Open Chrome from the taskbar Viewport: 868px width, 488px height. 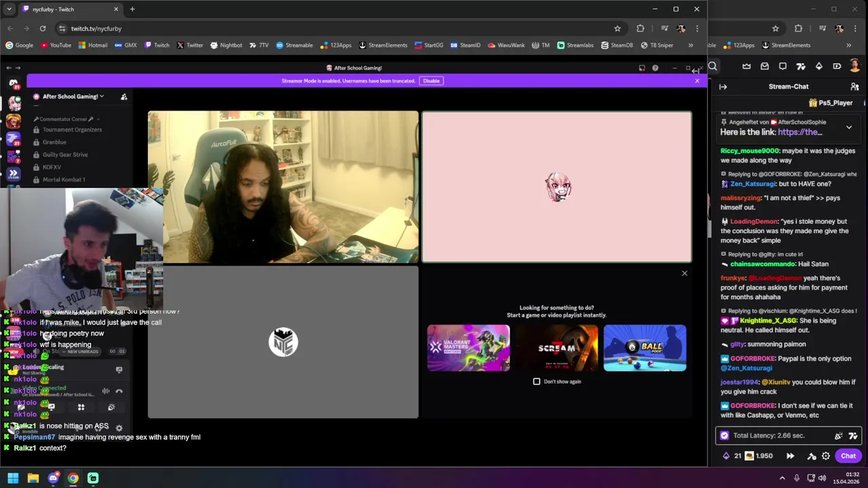tap(73, 479)
